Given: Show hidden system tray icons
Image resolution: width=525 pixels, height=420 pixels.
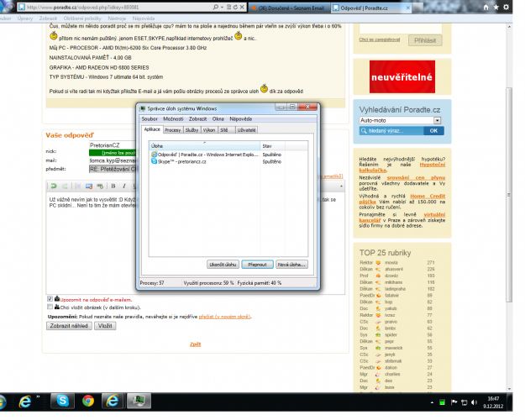Looking at the screenshot, I should (x=432, y=402).
